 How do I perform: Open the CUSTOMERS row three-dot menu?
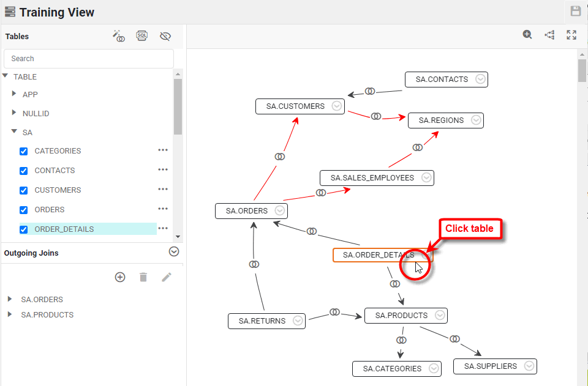(162, 190)
